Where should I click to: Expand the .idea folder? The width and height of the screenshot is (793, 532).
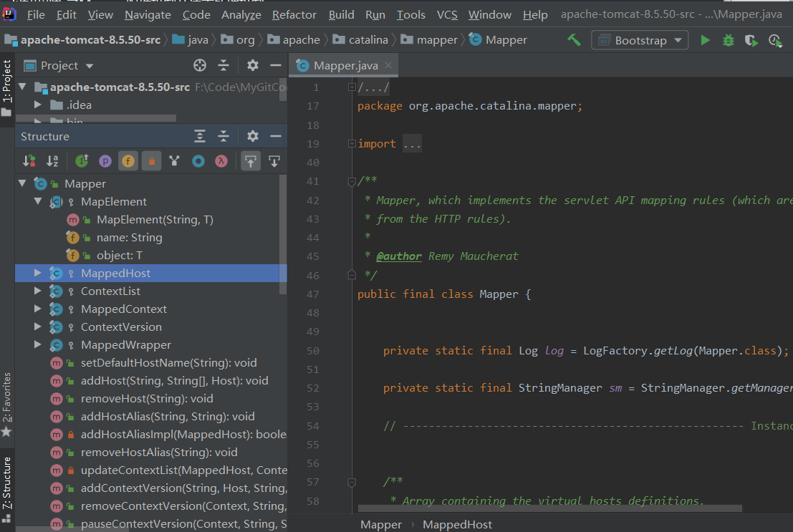(38, 105)
